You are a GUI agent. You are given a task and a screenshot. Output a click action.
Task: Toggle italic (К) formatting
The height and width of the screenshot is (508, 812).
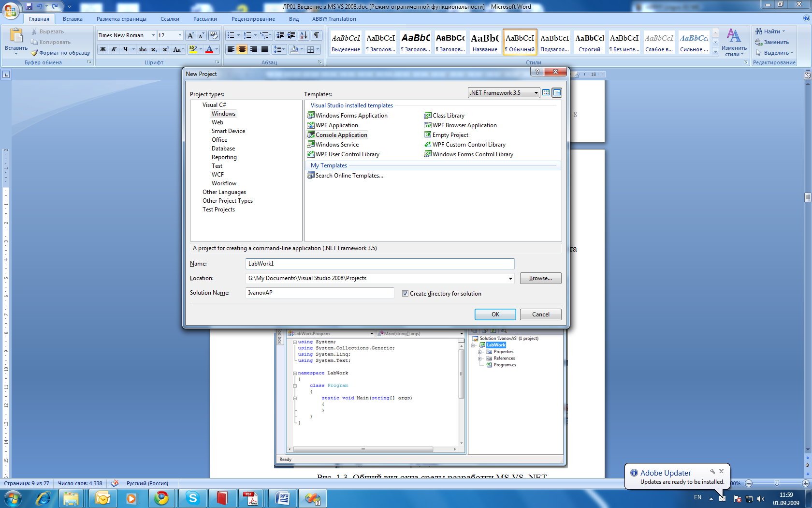[114, 49]
